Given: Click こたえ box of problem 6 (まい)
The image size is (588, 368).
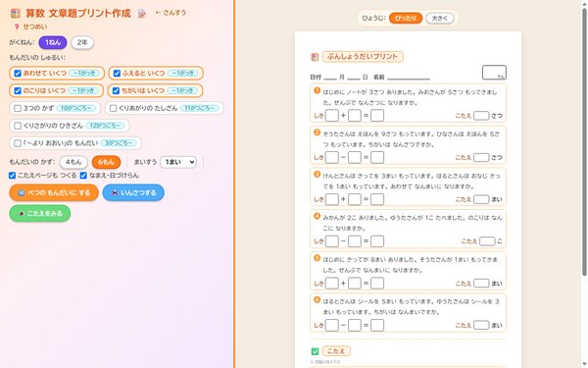Looking at the screenshot, I should [481, 325].
